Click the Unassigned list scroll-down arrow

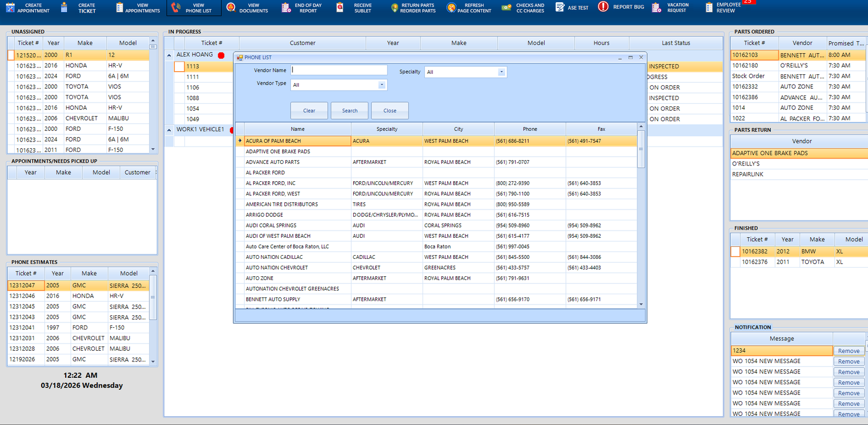coord(153,149)
